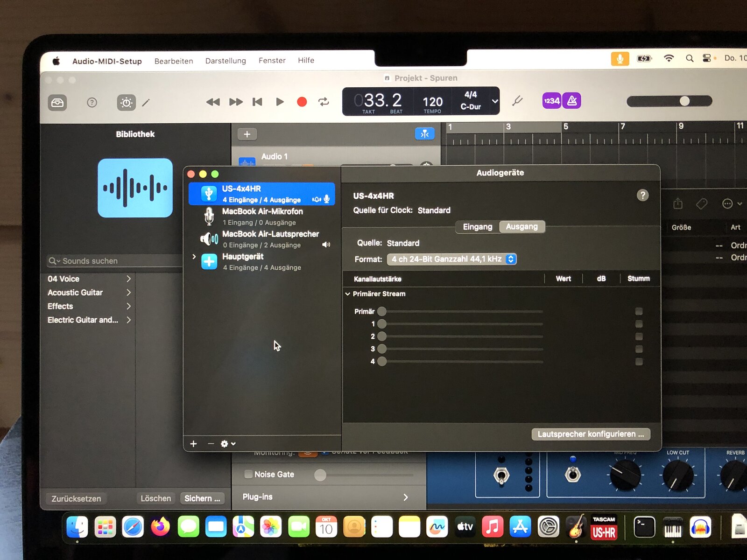Expand the Plug-ins section
The height and width of the screenshot is (560, 747).
coord(405,497)
